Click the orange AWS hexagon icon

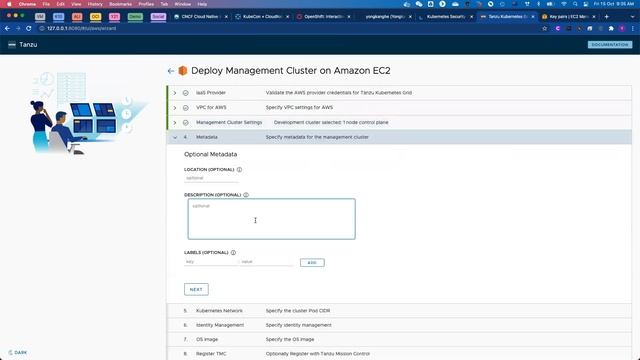click(x=182, y=71)
